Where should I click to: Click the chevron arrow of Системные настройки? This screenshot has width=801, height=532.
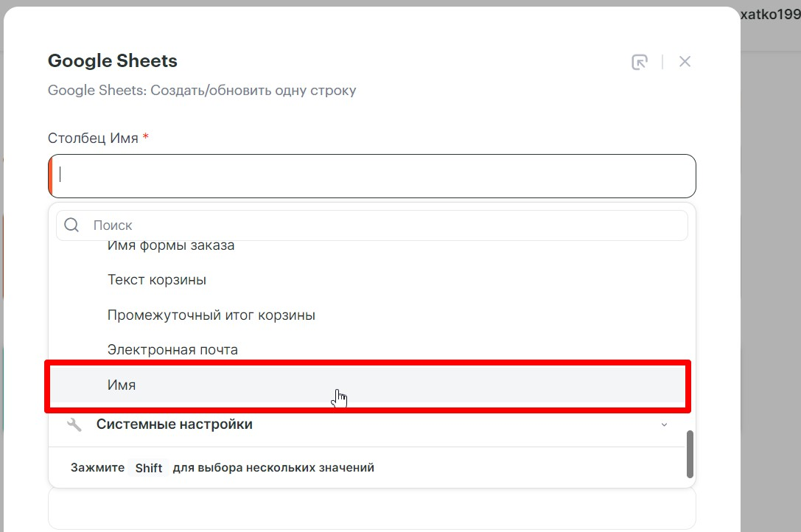[x=664, y=424]
